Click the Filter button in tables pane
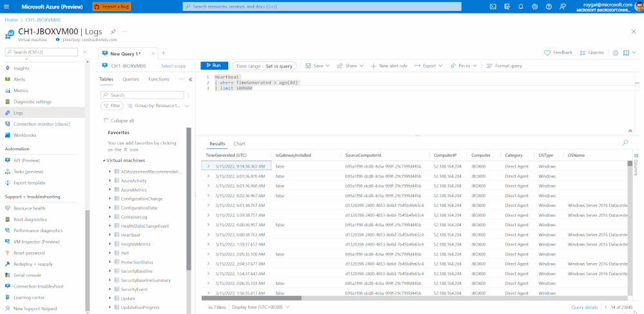This screenshot has width=644, height=314. coord(112,106)
